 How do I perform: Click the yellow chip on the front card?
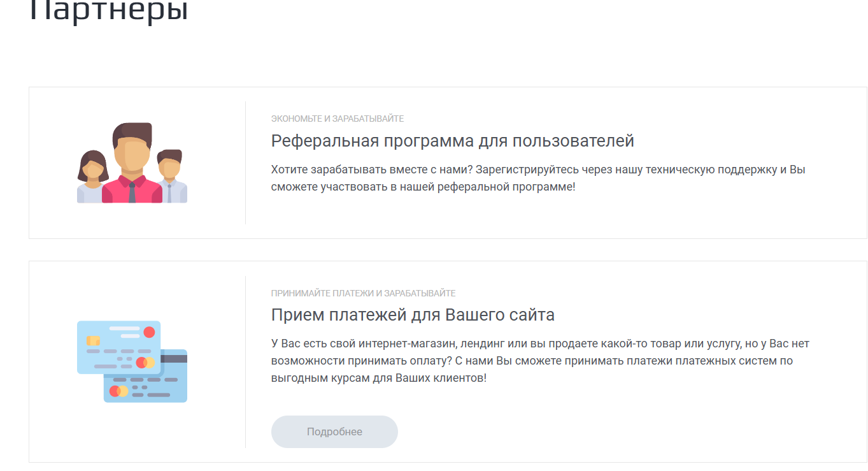(x=93, y=340)
